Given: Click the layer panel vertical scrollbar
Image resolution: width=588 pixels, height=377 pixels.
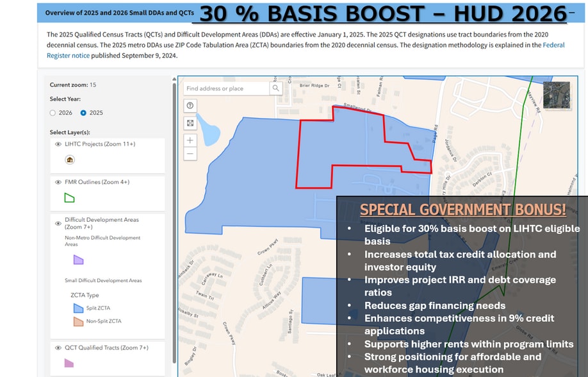Looking at the screenshot, I should click(173, 192).
